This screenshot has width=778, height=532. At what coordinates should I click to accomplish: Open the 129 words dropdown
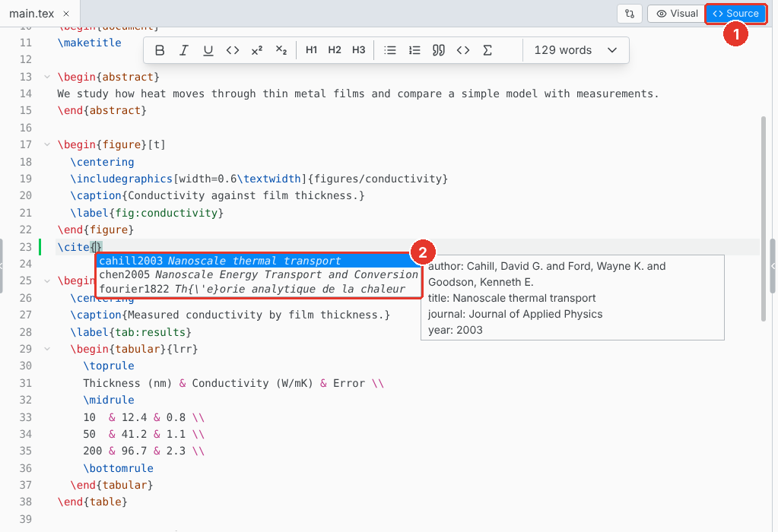pyautogui.click(x=576, y=50)
